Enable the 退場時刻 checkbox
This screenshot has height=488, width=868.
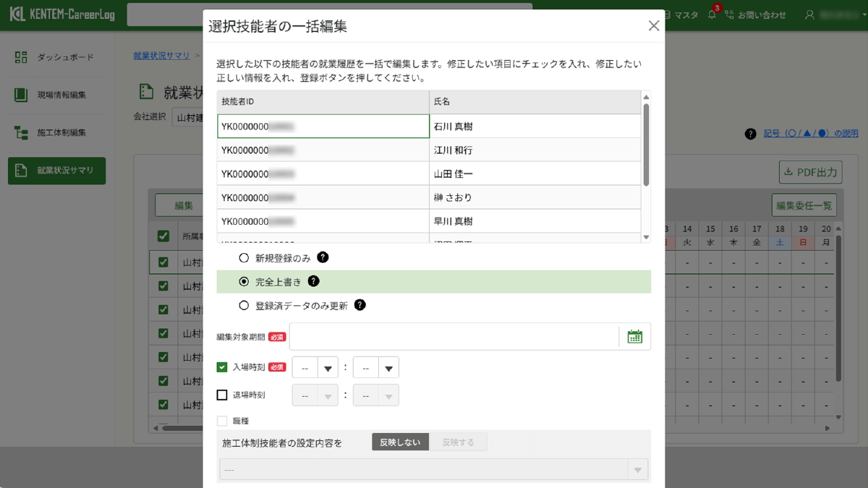[223, 394]
